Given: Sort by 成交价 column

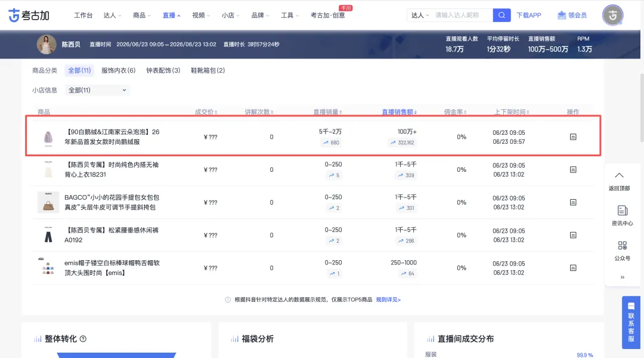Looking at the screenshot, I should point(206,112).
